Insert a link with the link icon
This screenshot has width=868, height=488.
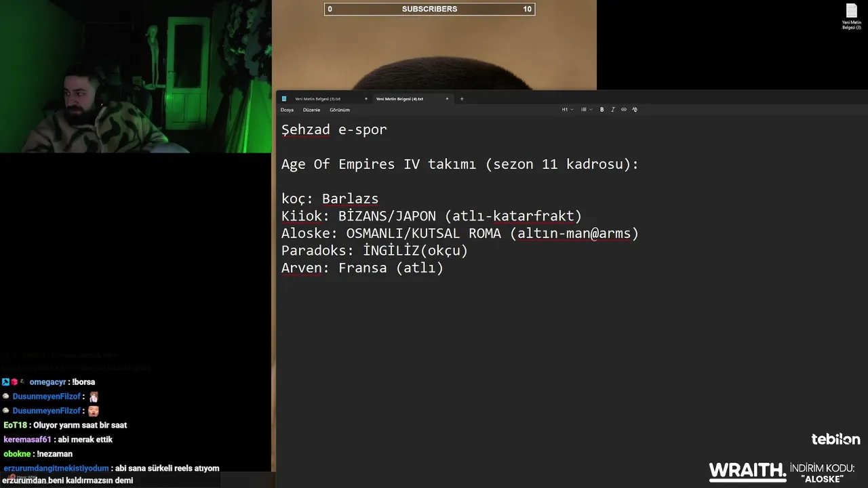624,110
